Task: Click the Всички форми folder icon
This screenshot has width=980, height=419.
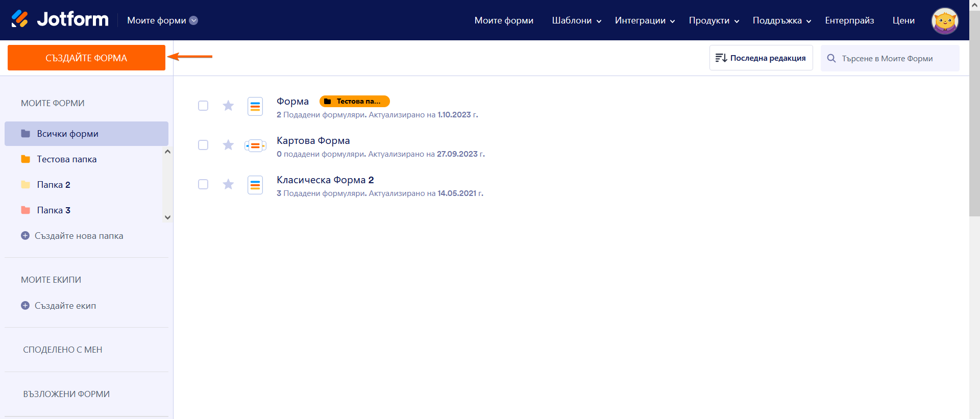Action: point(26,134)
